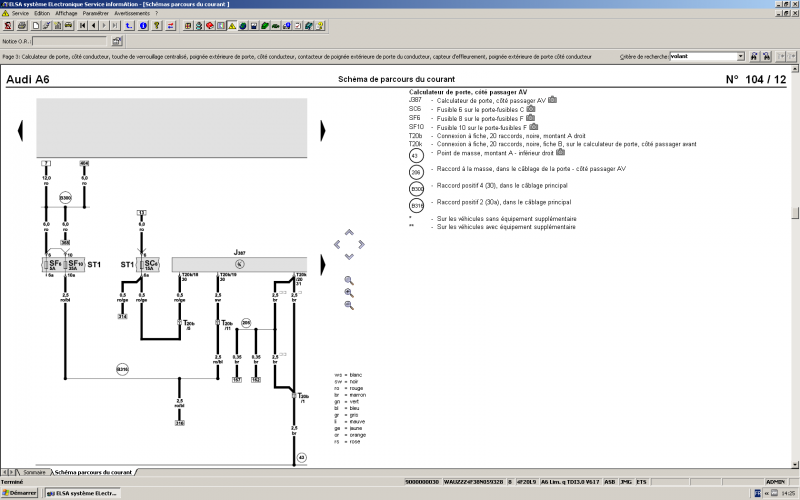Viewport: 800px width, 500px height.
Task: Click the red-blue swap arrows icon
Action: (x=170, y=26)
